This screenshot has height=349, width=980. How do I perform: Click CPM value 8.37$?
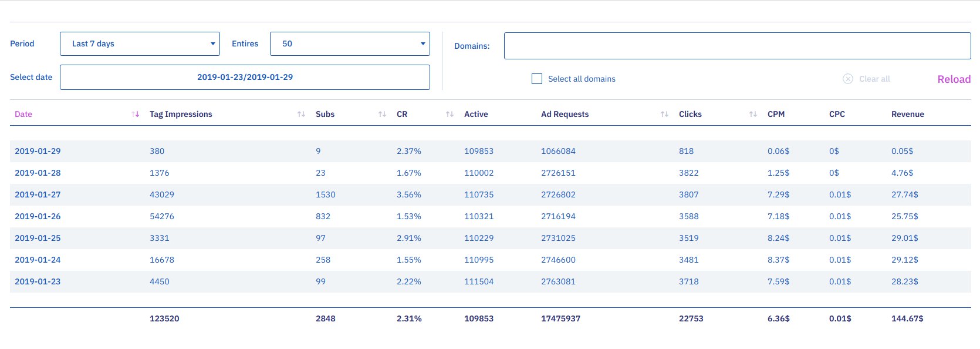pos(778,260)
